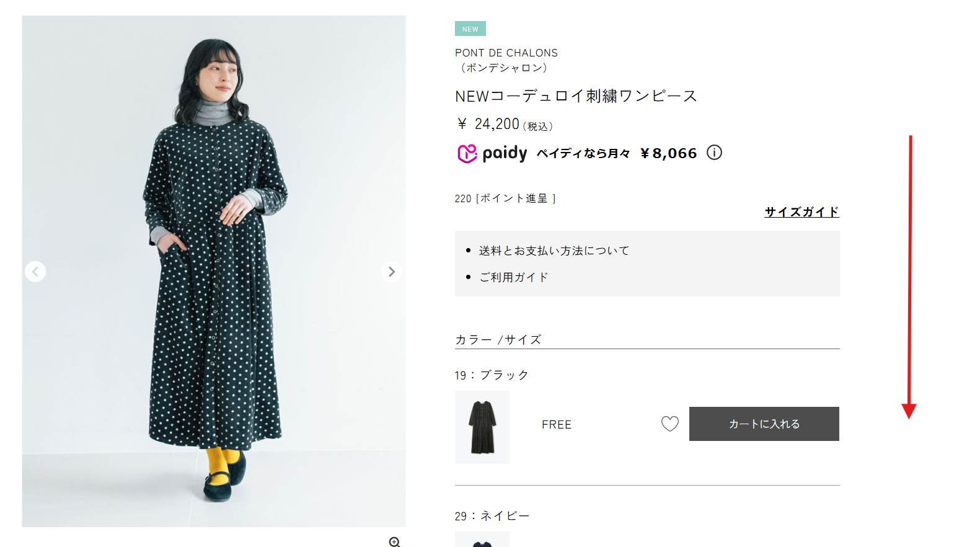Click the PONT DE CHALONS brand name

point(506,53)
